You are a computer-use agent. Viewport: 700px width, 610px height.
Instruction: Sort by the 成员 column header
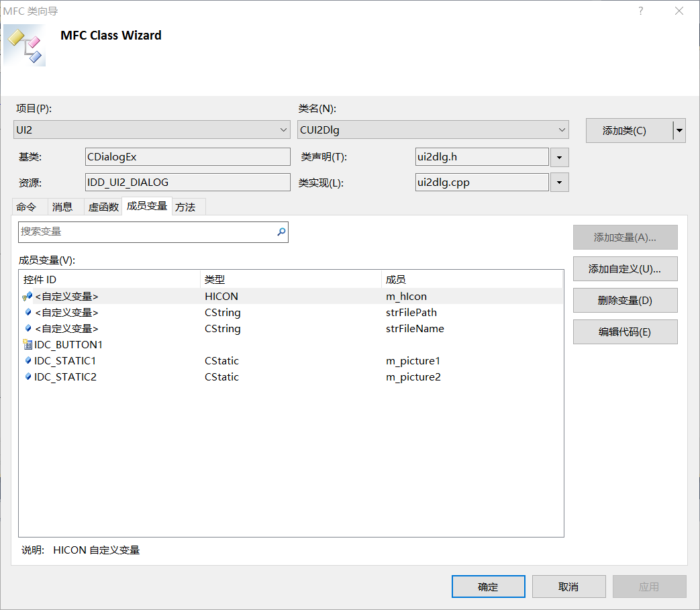pyautogui.click(x=472, y=280)
